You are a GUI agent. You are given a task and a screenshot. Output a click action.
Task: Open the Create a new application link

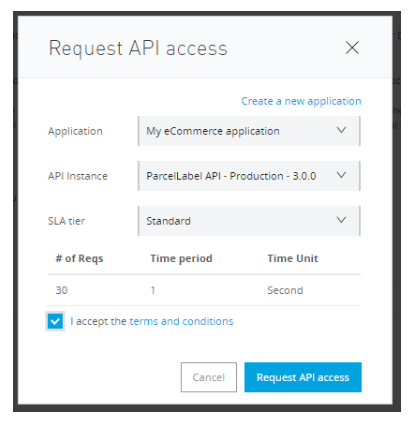coord(301,101)
